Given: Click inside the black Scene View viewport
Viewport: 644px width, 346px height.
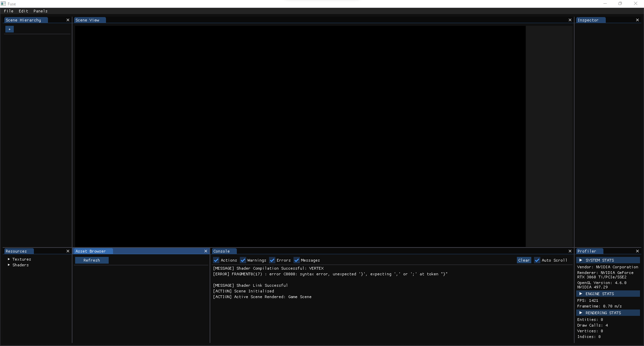Looking at the screenshot, I should click(300, 136).
